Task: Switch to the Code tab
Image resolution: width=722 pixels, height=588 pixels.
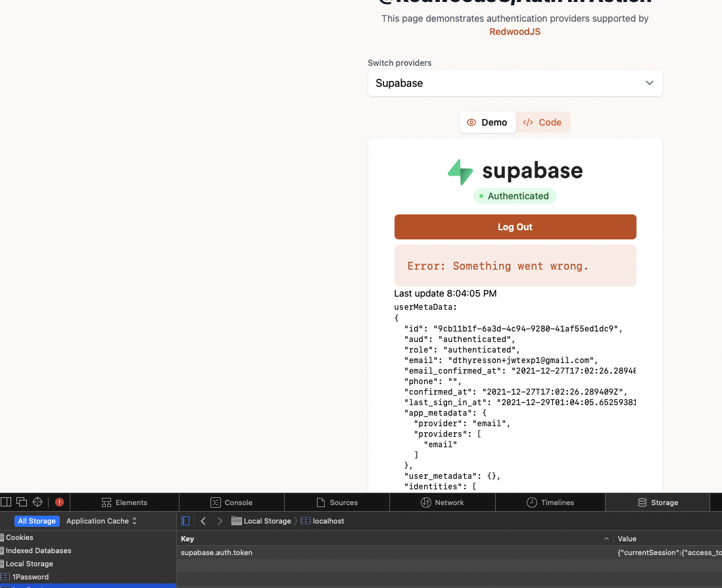Action: coord(543,122)
